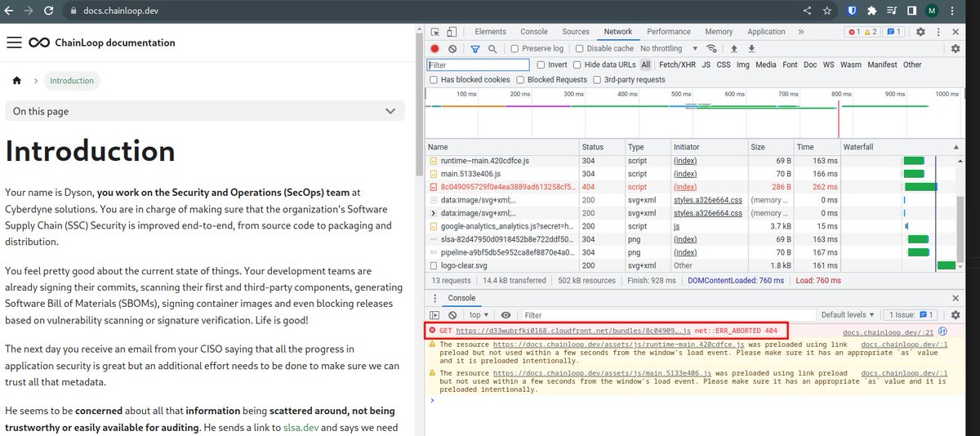The image size is (980, 436).
Task: Switch to the Sources tab
Action: coord(576,32)
